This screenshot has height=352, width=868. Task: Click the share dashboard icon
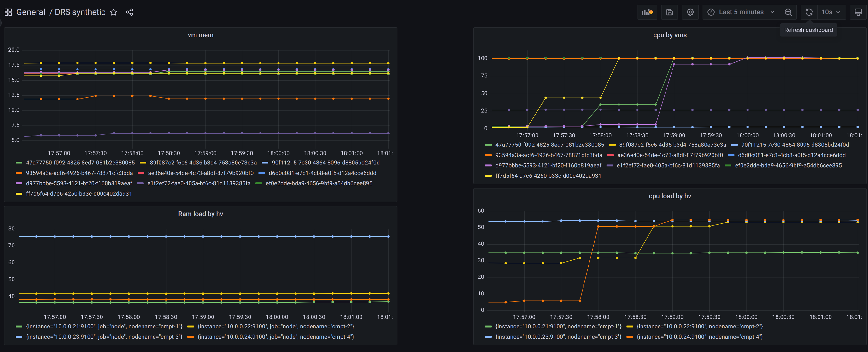(129, 12)
